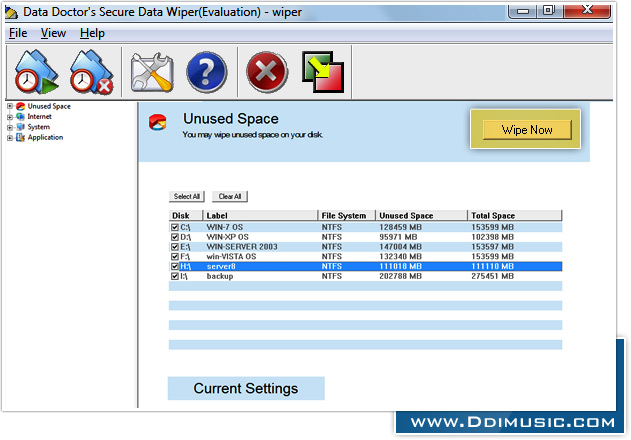Open the File menu
Screen dimensions: 631x440
tap(18, 33)
